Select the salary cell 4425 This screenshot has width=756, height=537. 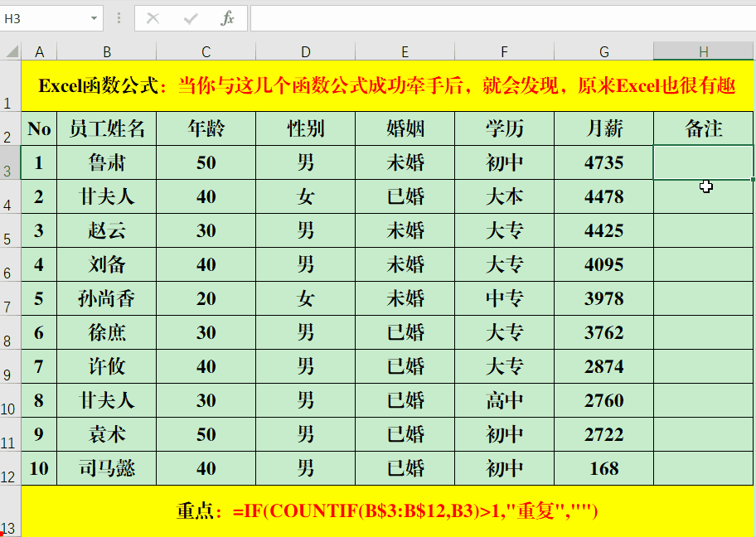click(603, 230)
